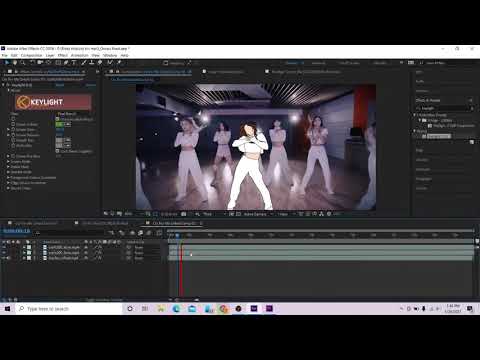Select the Brush tool in toolbar
480x360 pixels.
(x=83, y=62)
